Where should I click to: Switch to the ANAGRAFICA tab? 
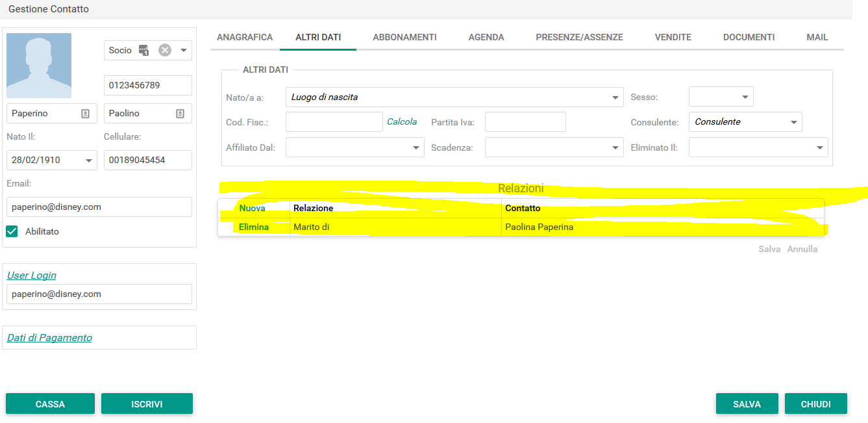pos(245,37)
